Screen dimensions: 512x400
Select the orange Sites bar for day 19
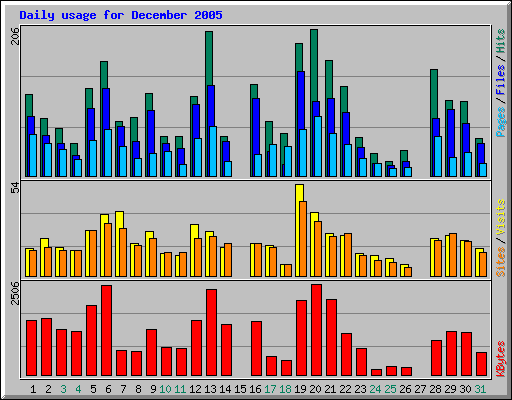point(303,239)
